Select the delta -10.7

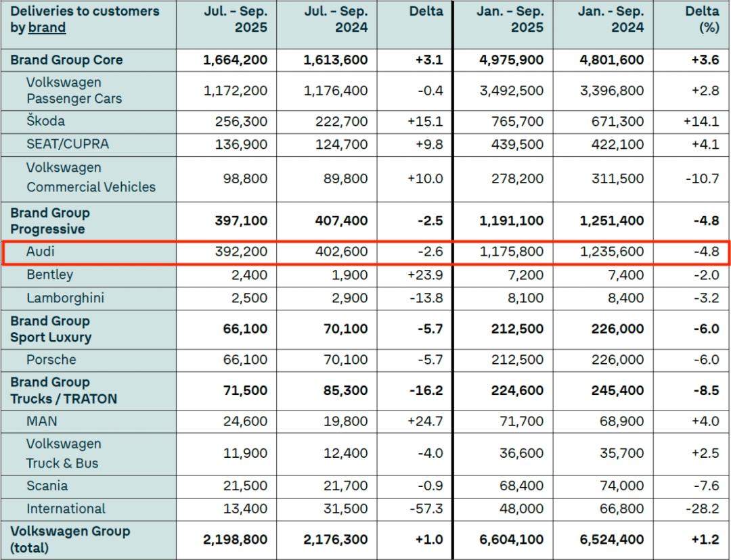703,179
